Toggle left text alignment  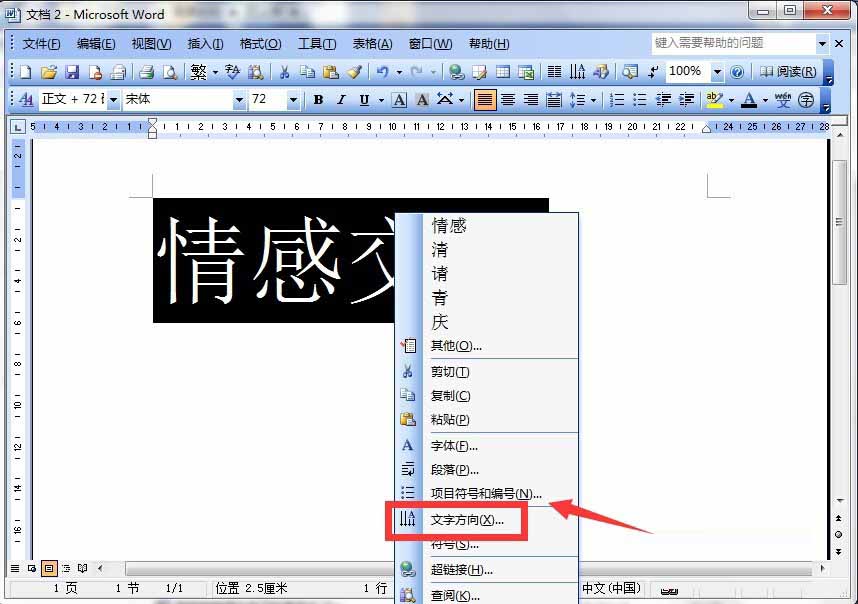(x=485, y=100)
